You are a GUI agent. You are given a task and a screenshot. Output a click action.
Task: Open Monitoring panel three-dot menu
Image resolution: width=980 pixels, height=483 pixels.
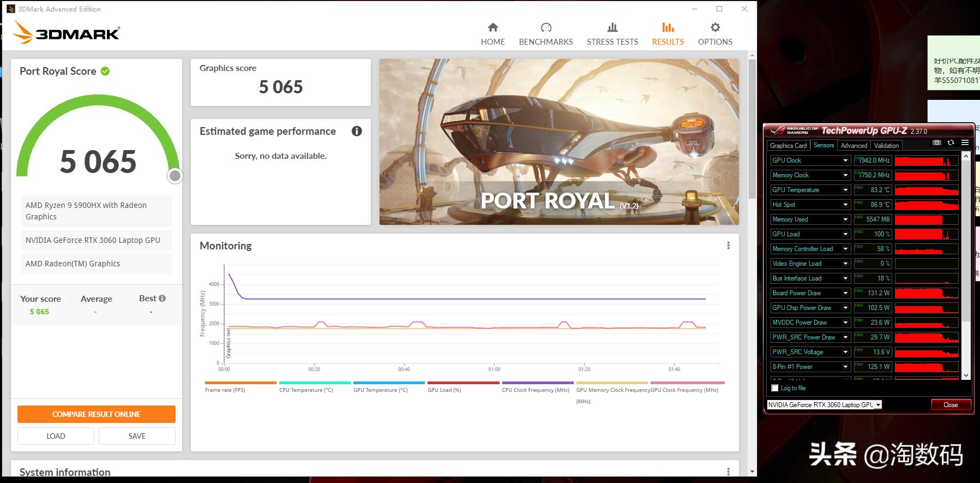coord(728,246)
